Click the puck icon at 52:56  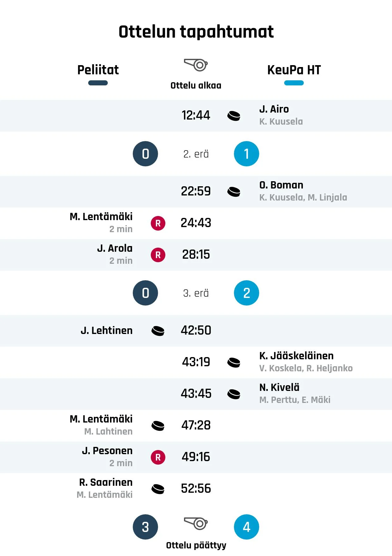(158, 489)
